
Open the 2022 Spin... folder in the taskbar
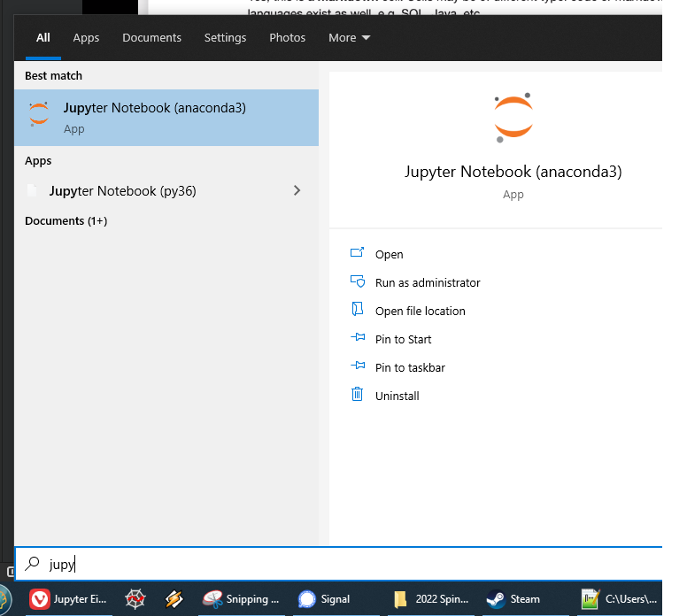pos(431,599)
